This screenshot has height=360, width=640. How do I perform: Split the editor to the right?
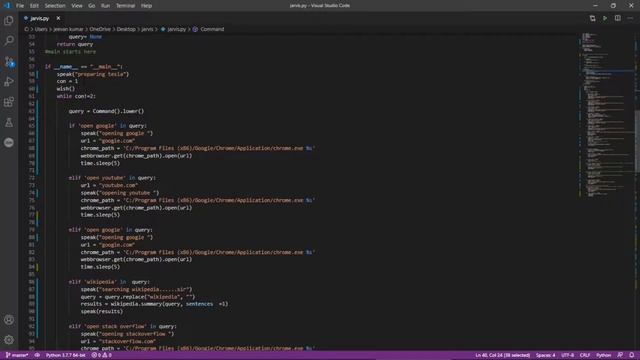618,18
